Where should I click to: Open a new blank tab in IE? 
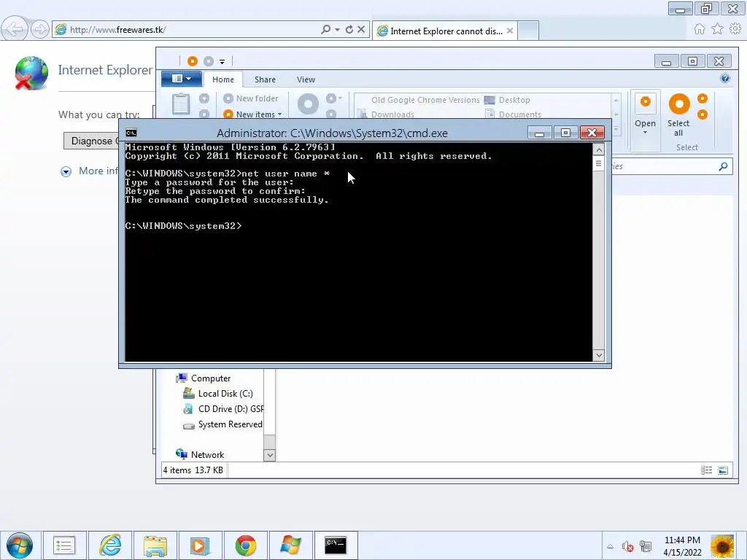tap(528, 31)
